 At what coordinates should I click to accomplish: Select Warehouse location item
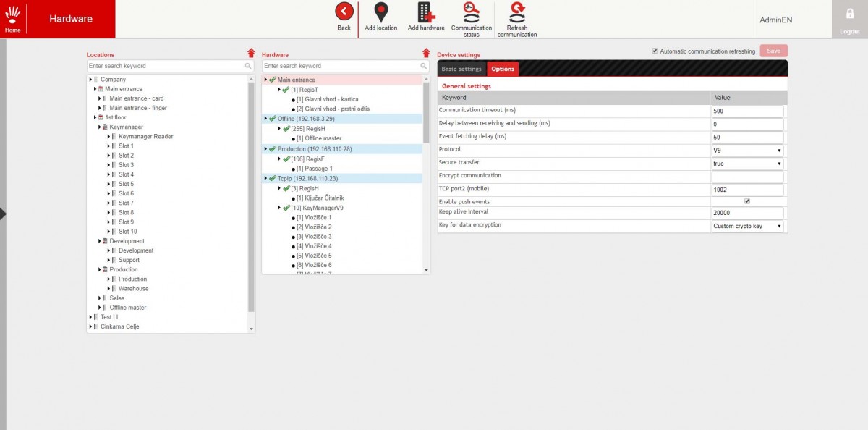pos(134,288)
